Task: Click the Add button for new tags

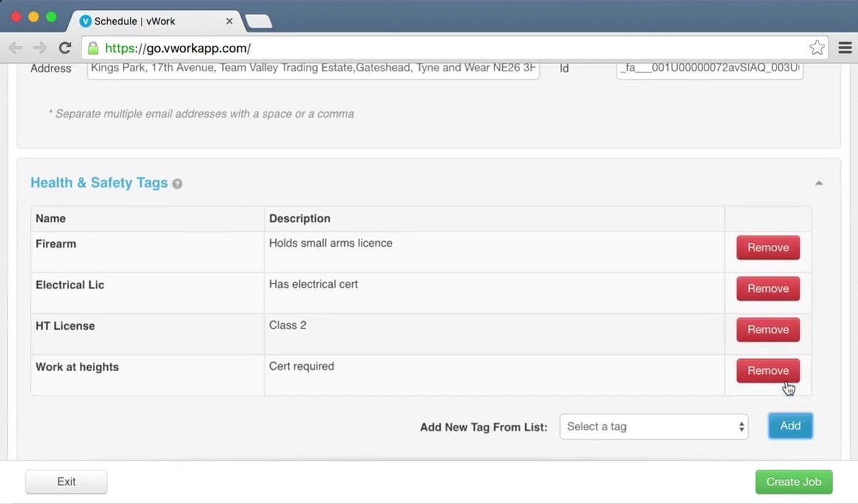Action: pyautogui.click(x=789, y=425)
